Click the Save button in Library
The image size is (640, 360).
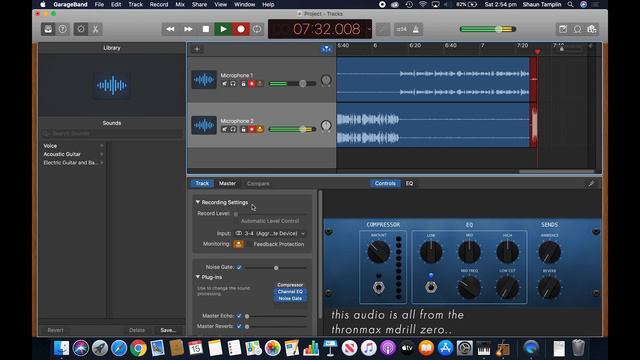[x=168, y=330]
